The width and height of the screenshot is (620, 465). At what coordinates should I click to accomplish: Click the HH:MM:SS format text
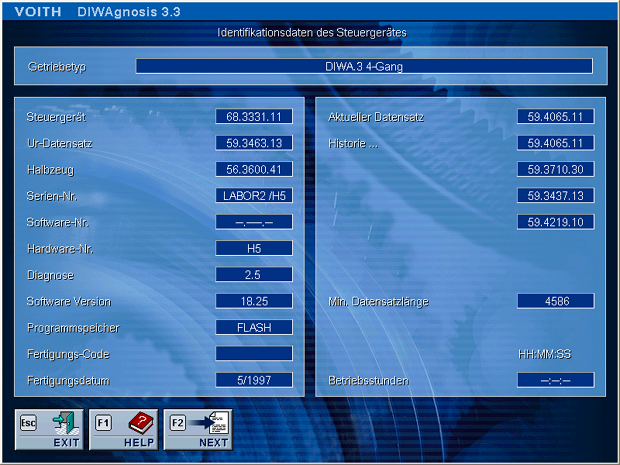point(545,354)
